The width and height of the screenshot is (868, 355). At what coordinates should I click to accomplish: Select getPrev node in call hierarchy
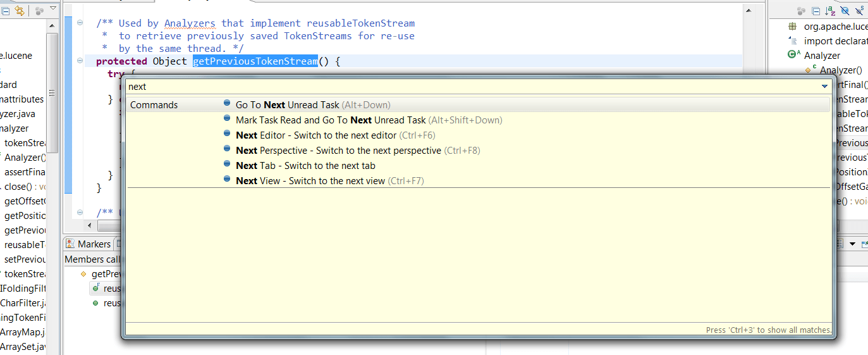click(x=106, y=274)
